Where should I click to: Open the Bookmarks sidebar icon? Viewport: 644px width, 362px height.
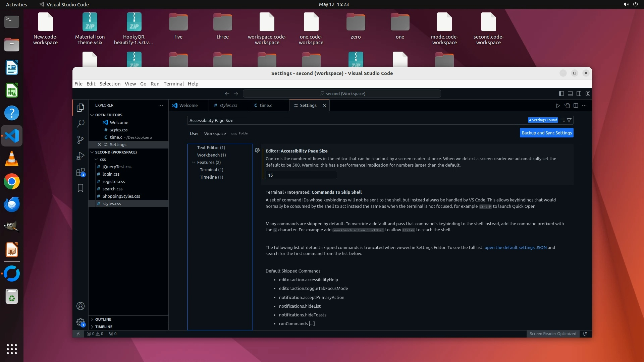(80, 188)
